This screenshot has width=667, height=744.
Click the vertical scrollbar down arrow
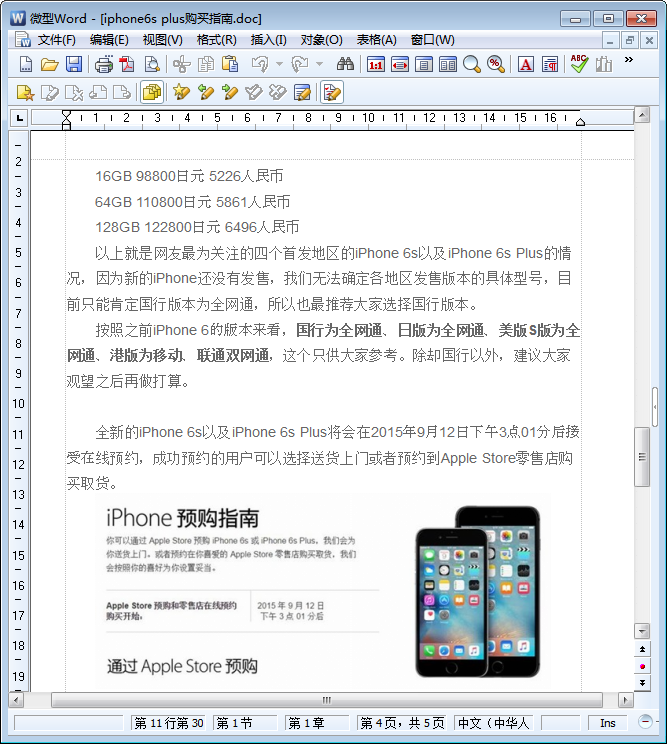(x=642, y=632)
